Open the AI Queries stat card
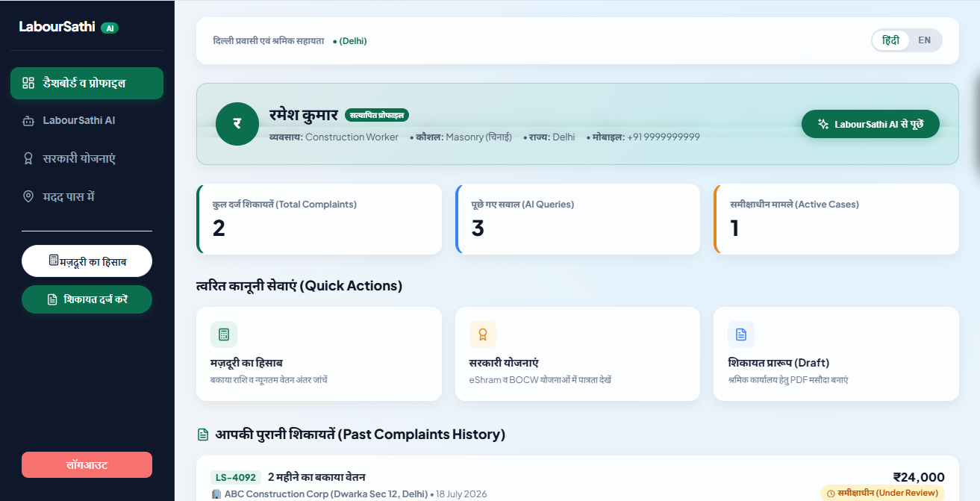Screen dimensions: 980x501 point(578,220)
